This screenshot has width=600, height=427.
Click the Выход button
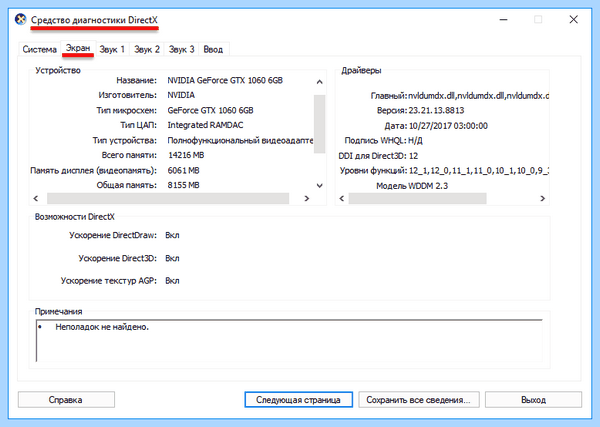pyautogui.click(x=533, y=399)
